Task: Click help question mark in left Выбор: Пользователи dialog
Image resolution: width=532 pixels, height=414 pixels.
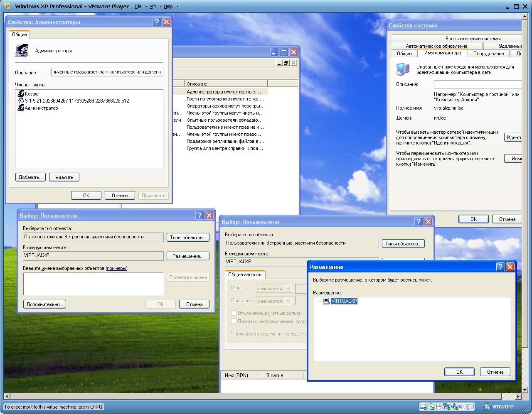Action: pos(199,215)
